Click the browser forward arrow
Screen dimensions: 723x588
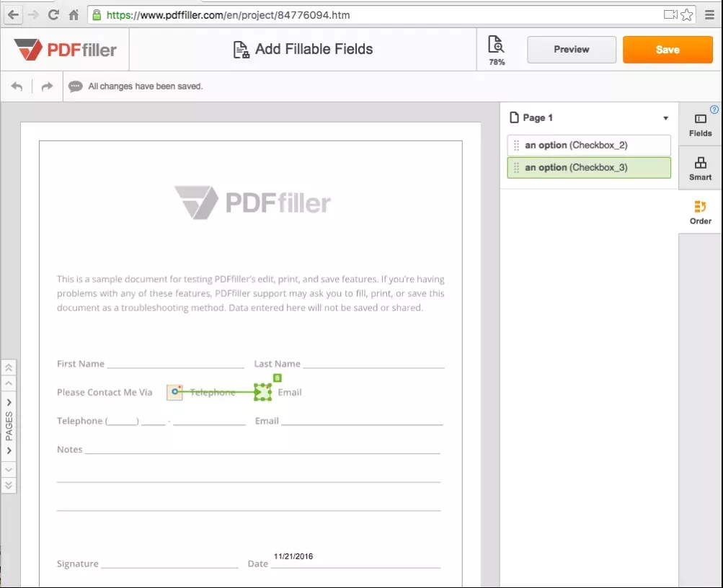click(33, 14)
